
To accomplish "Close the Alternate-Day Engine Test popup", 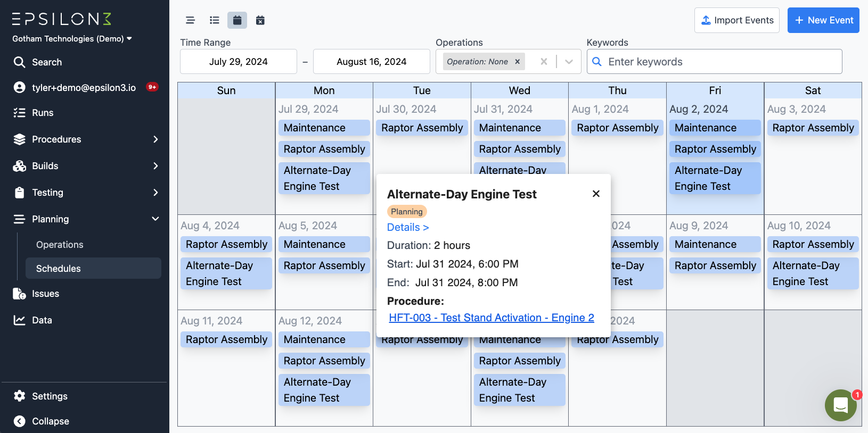I will (596, 194).
